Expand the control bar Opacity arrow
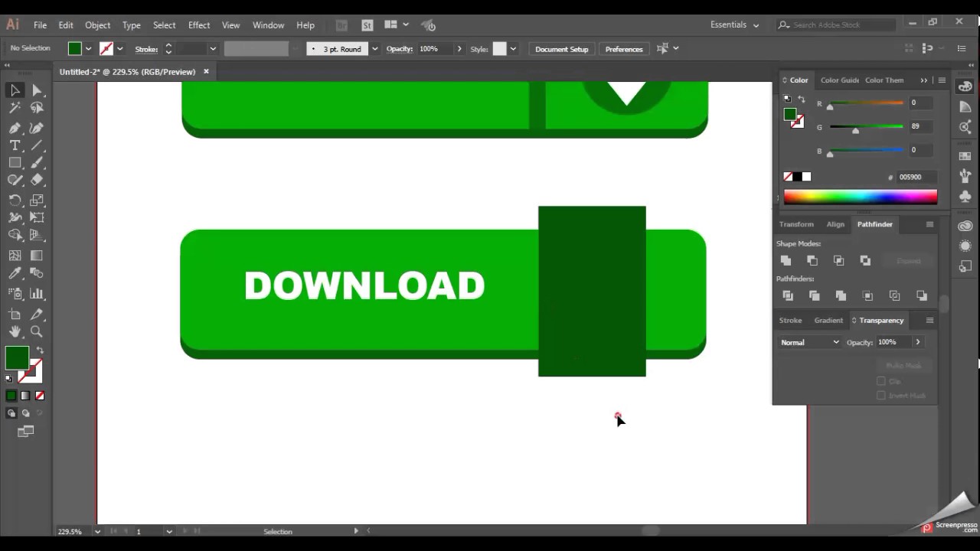The image size is (980, 551). 459,49
